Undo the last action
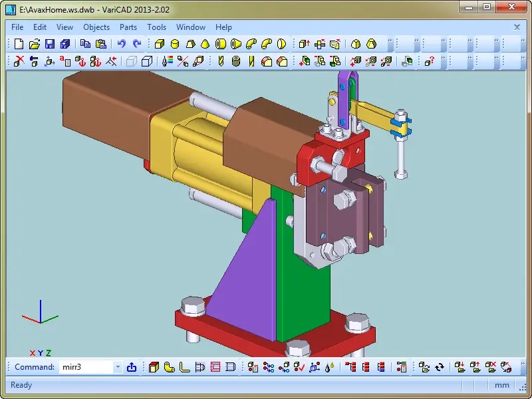Viewport: 532px width, 399px height. [x=121, y=44]
